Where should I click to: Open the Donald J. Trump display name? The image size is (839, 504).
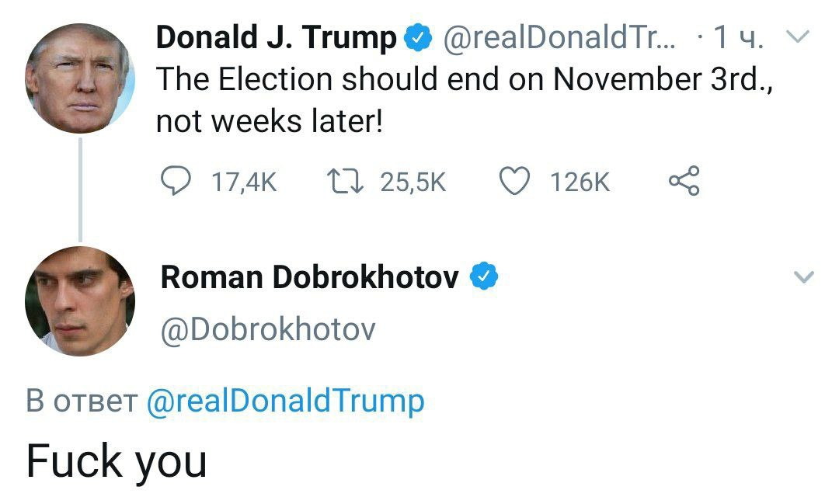pyautogui.click(x=276, y=37)
